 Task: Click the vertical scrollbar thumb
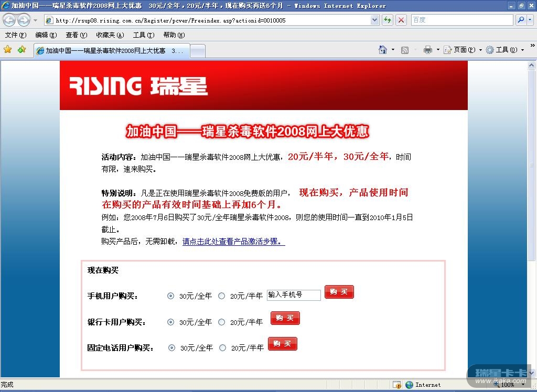click(x=532, y=165)
